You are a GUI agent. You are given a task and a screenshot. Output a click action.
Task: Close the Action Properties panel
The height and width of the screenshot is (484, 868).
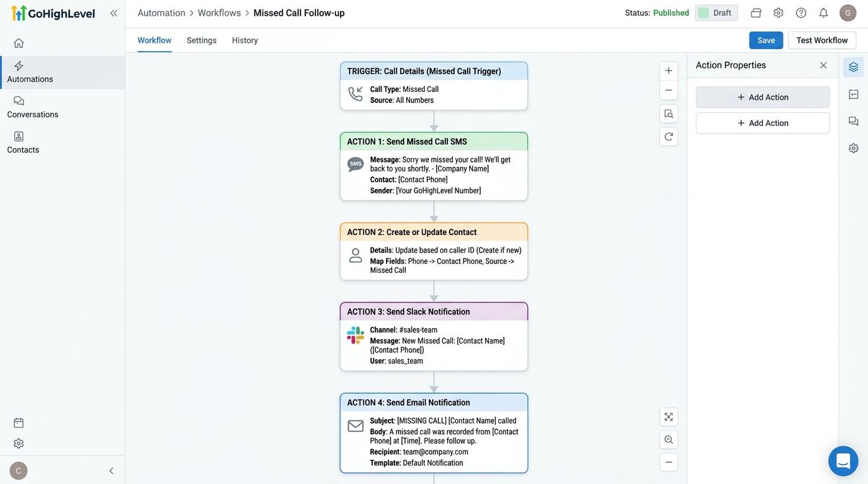pos(823,66)
